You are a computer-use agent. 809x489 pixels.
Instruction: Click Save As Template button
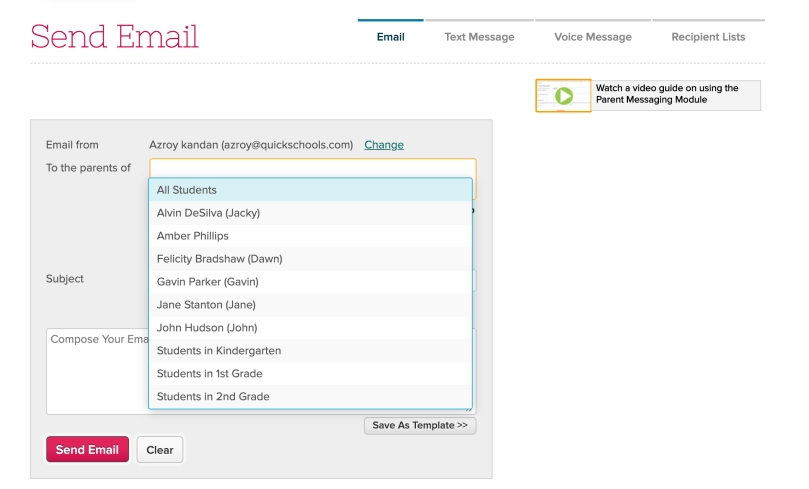(x=420, y=426)
